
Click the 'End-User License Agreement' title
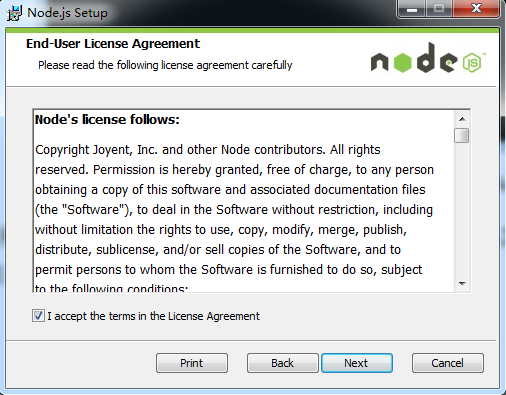click(113, 44)
